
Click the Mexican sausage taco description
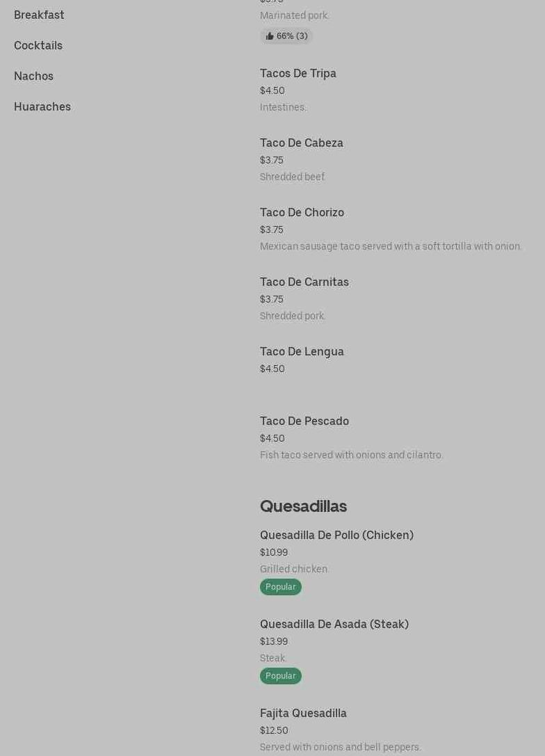(391, 246)
